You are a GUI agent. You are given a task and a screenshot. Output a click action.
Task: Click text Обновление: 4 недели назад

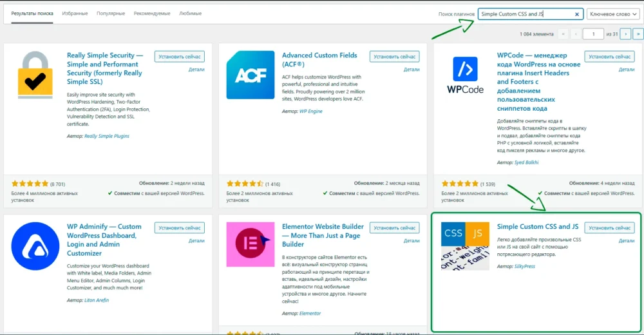click(x=601, y=184)
